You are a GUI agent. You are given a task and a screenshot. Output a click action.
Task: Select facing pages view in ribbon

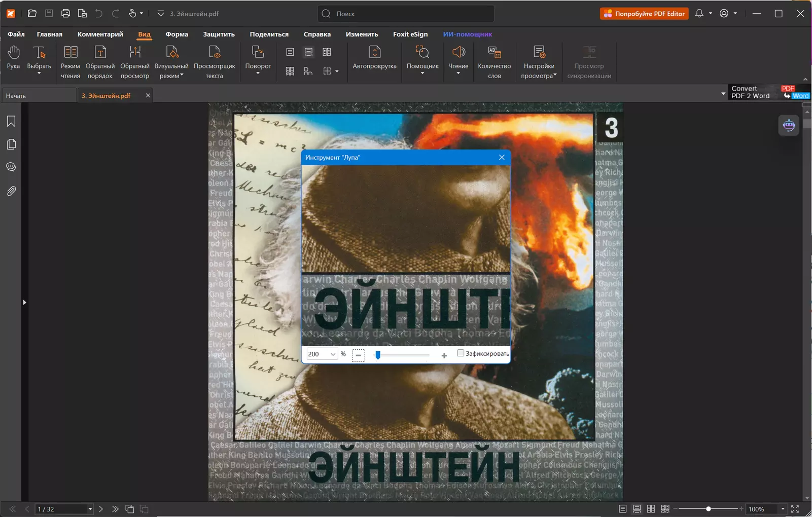[327, 52]
